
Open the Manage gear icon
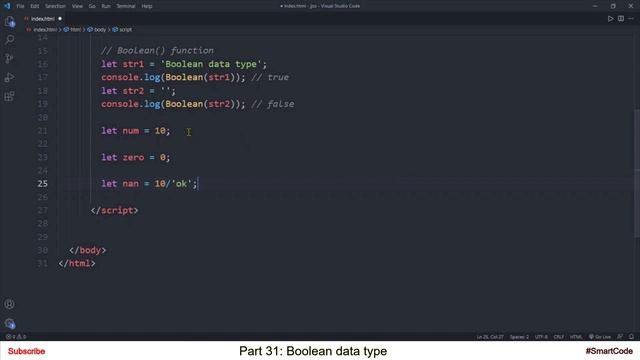[9, 323]
